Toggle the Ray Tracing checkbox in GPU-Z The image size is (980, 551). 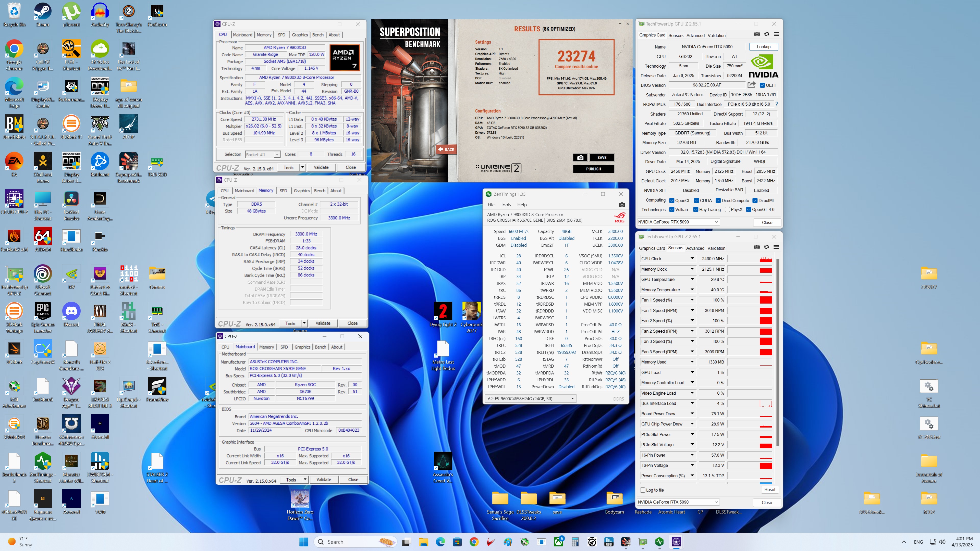tap(695, 209)
